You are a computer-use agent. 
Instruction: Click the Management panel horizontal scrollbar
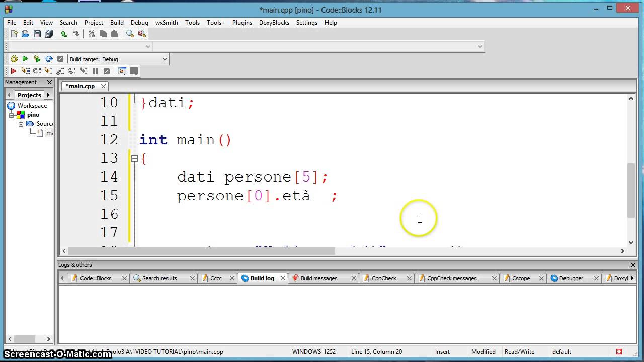28,339
